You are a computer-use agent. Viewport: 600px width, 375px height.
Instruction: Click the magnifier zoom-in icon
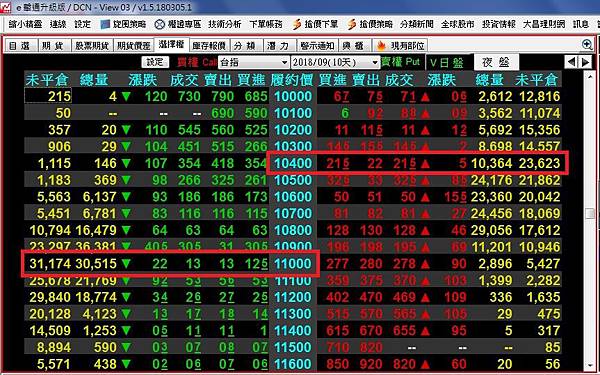pyautogui.click(x=587, y=44)
